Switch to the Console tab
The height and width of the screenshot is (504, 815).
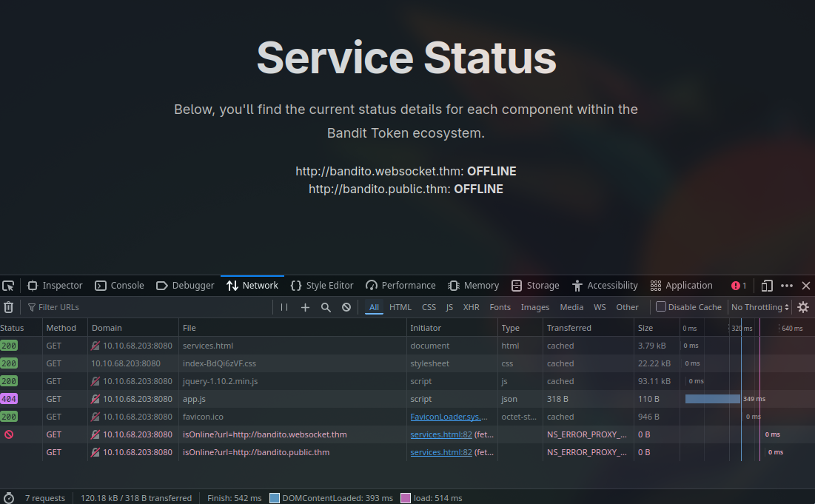[120, 286]
